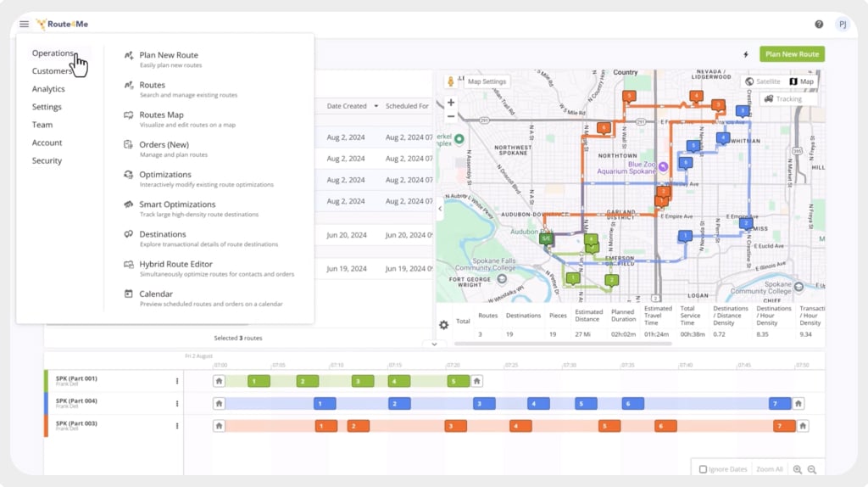Click green stop 3 on SPK (Part 001) timeline
The height and width of the screenshot is (487, 868).
pyautogui.click(x=363, y=381)
